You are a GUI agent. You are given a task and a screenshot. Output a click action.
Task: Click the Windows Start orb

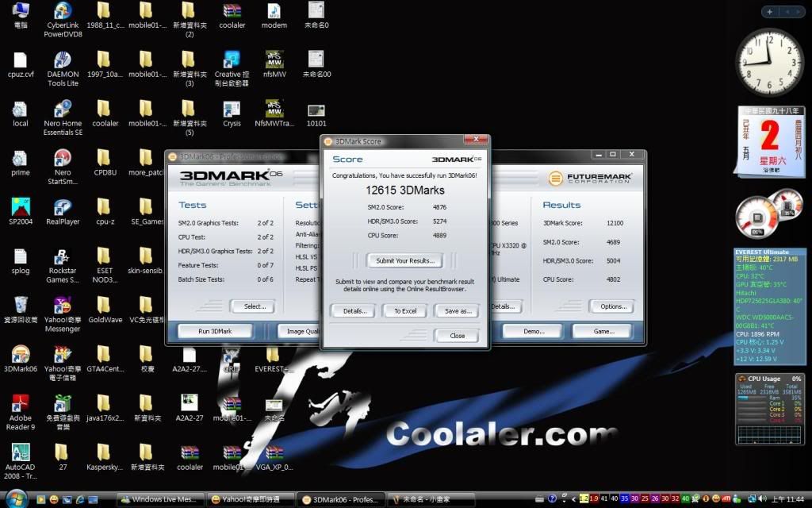coord(16,498)
